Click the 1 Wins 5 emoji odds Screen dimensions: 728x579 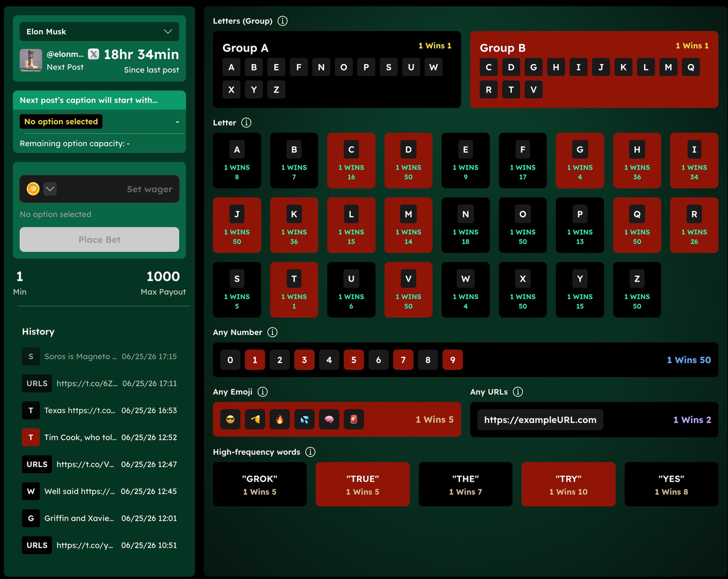[x=435, y=419]
